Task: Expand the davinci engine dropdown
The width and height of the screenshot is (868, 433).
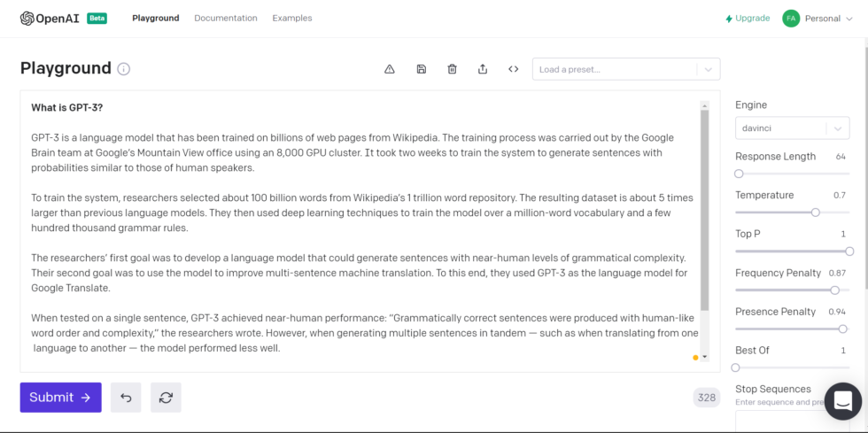Action: tap(792, 128)
